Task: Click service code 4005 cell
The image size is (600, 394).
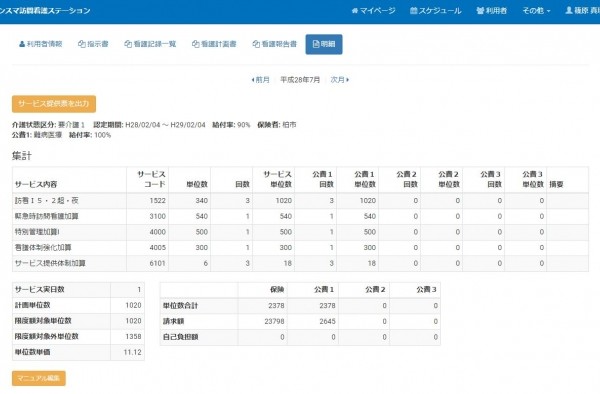Action: (x=148, y=248)
